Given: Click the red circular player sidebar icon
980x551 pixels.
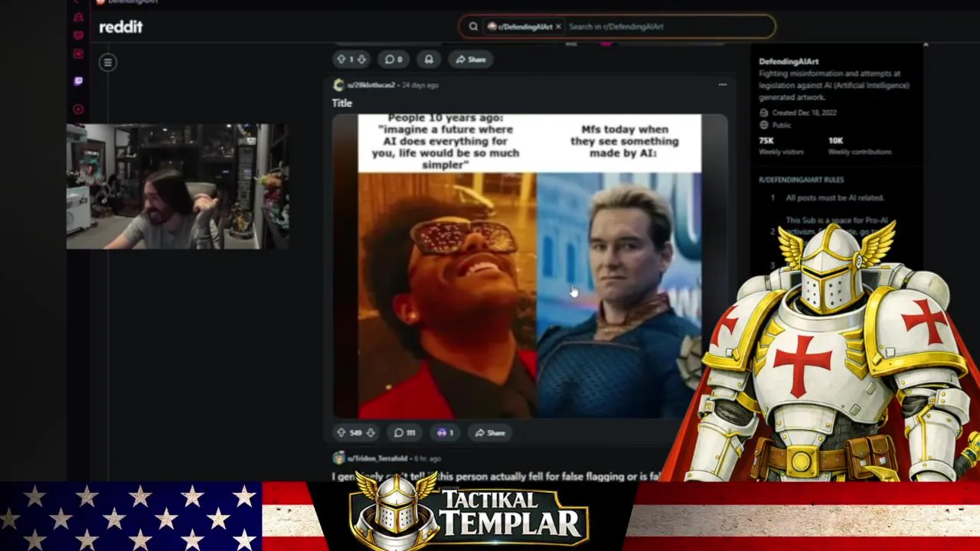Looking at the screenshot, I should coord(78,109).
